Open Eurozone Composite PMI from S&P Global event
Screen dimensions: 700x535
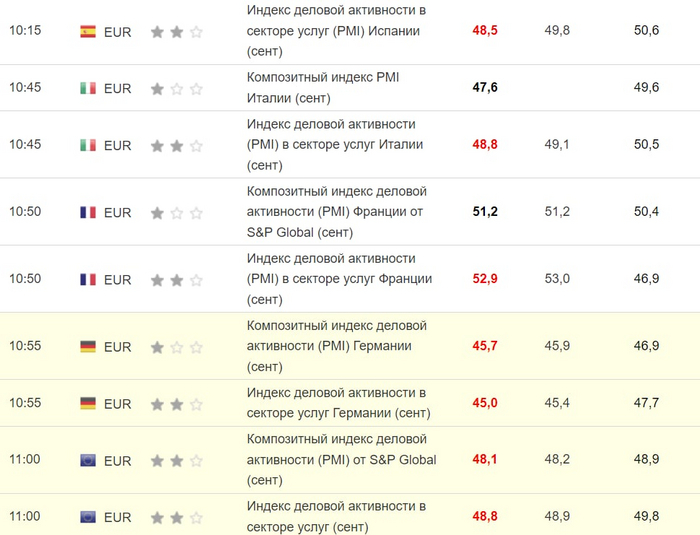[340, 461]
